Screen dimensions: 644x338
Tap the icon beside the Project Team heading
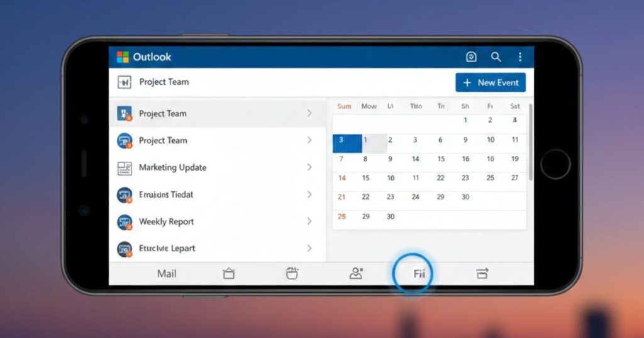125,82
